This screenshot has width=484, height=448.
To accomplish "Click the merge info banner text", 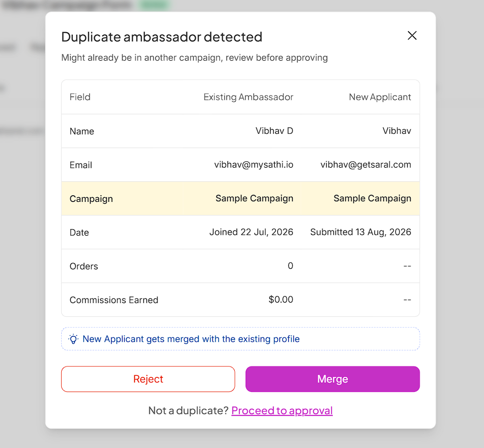I will [191, 339].
